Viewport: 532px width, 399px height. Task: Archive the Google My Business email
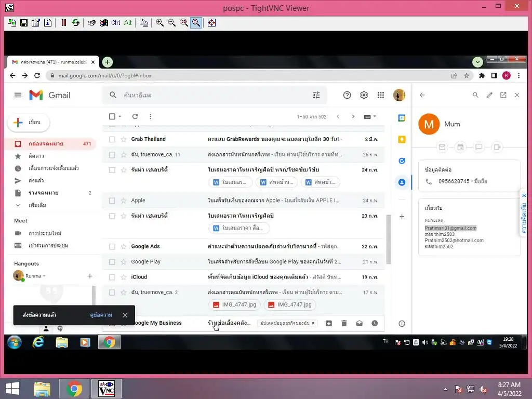point(328,323)
